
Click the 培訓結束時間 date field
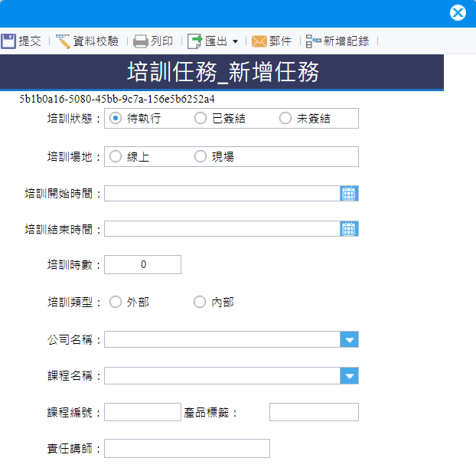(222, 228)
